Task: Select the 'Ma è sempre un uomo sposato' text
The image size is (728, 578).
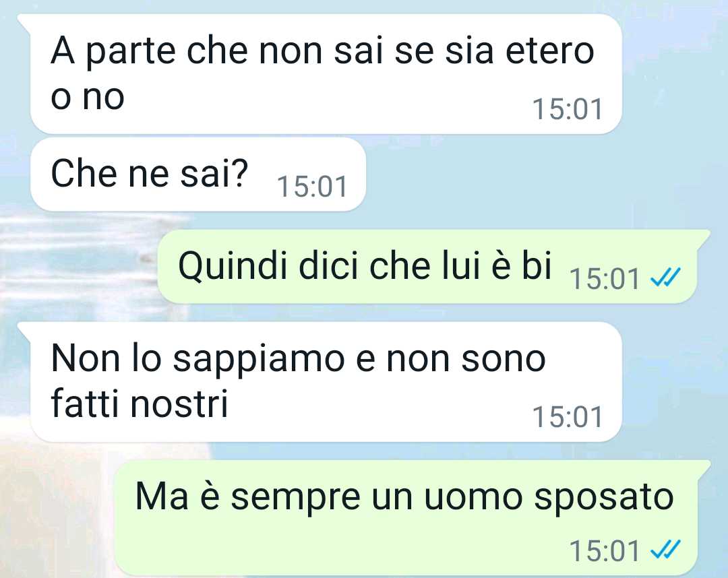Action: [404, 497]
